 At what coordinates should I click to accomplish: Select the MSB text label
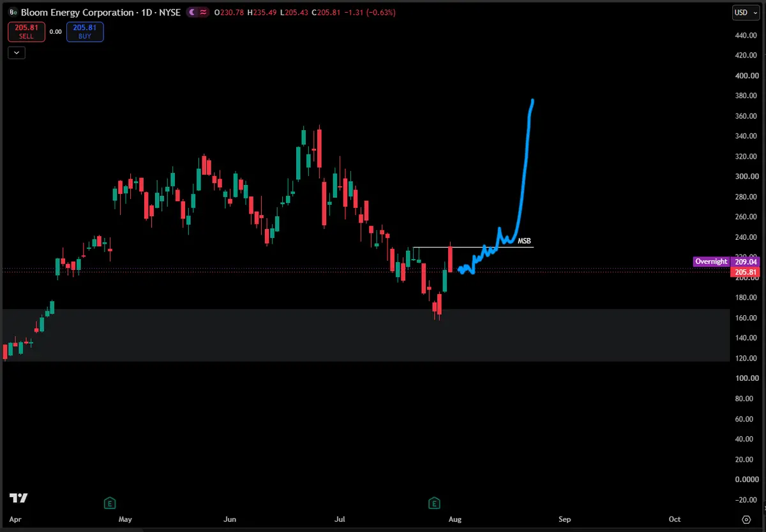click(524, 241)
